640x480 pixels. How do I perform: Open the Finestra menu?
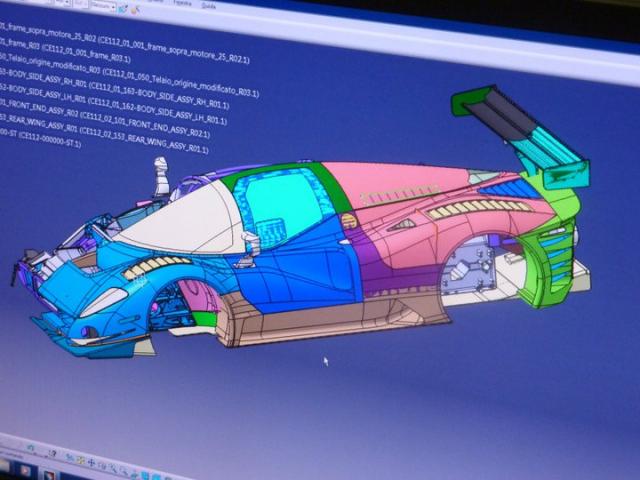[182, 3]
